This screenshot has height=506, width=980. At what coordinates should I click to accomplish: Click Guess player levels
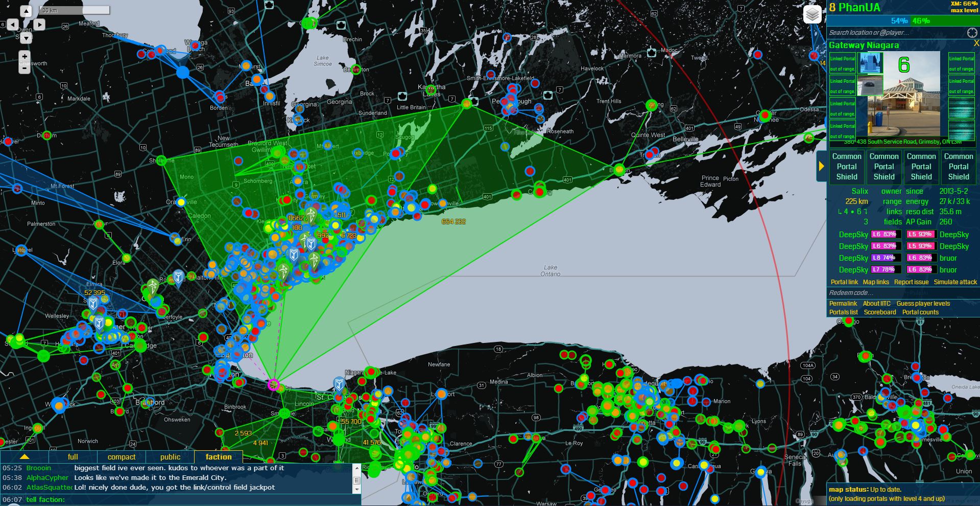pyautogui.click(x=923, y=304)
